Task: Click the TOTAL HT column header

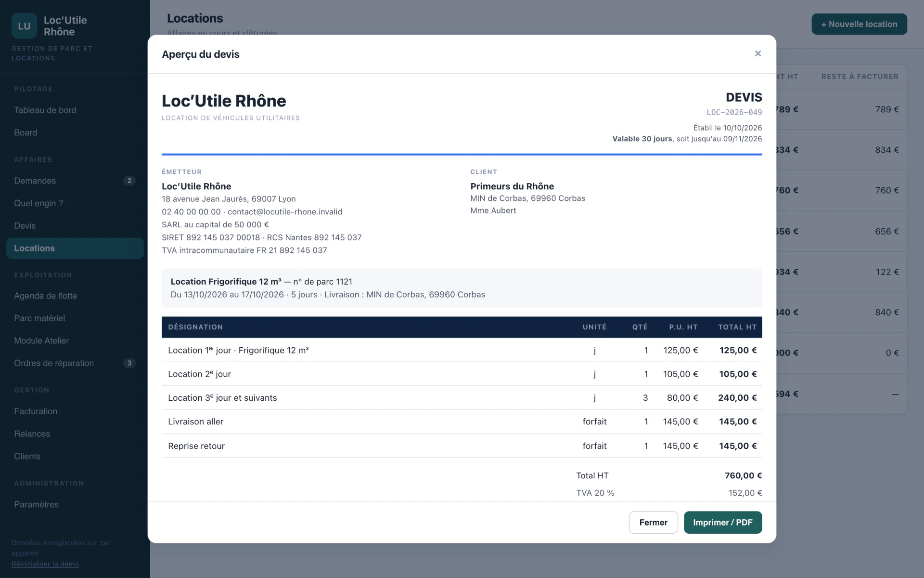Action: click(737, 327)
